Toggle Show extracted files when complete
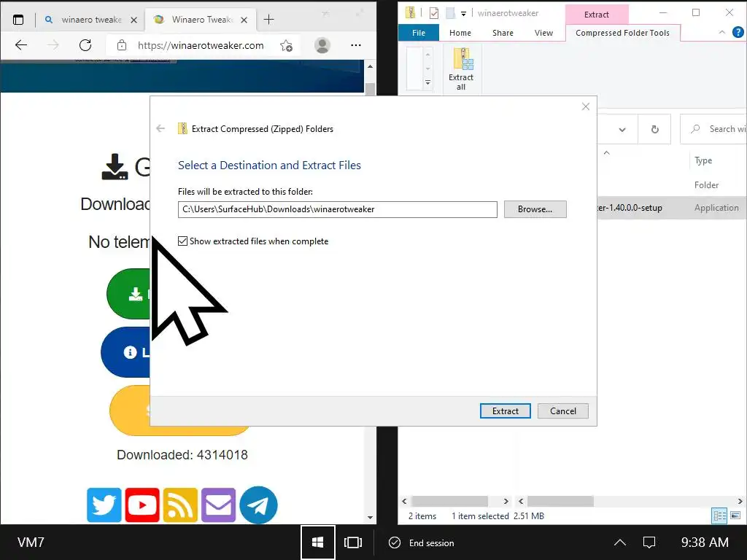747x560 pixels. point(182,241)
